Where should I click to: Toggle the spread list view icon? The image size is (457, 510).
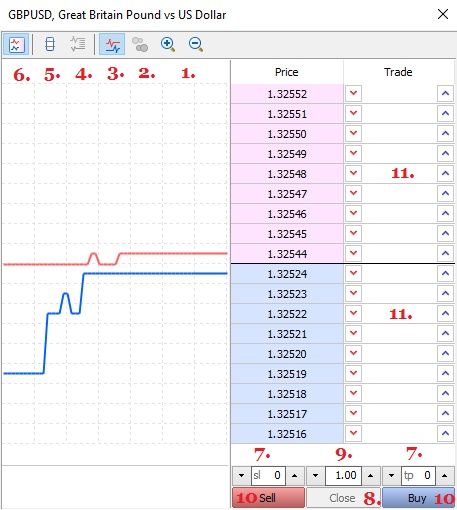click(78, 44)
